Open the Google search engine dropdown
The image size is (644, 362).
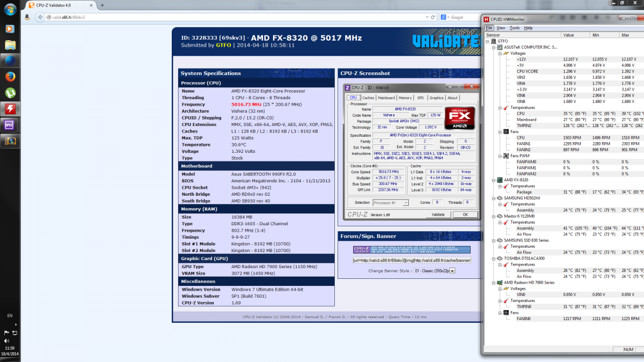444,17
